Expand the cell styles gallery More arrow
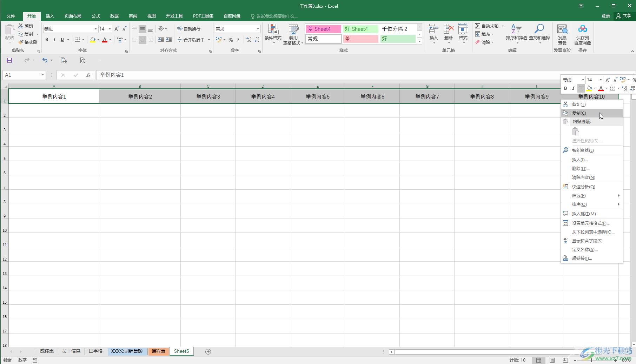 pos(419,41)
